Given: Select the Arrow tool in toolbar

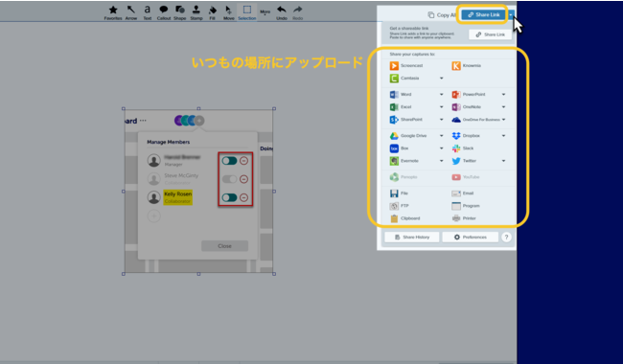Looking at the screenshot, I should click(x=130, y=12).
